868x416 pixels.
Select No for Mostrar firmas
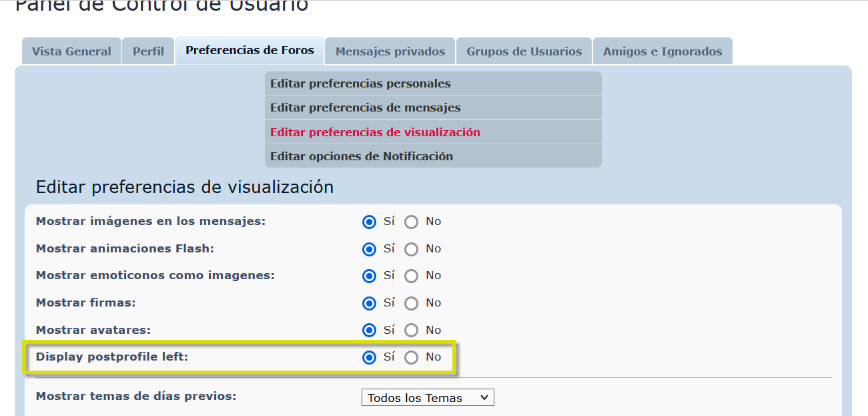[x=412, y=303]
